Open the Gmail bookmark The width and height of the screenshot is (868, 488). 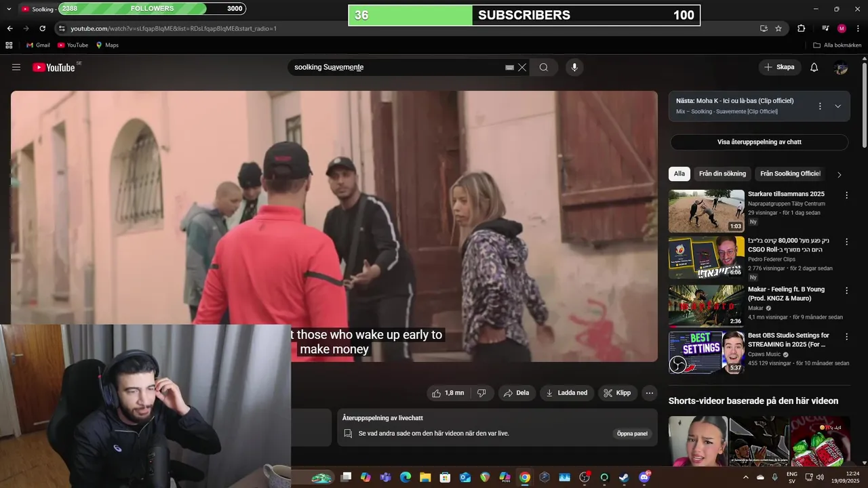[x=38, y=45]
